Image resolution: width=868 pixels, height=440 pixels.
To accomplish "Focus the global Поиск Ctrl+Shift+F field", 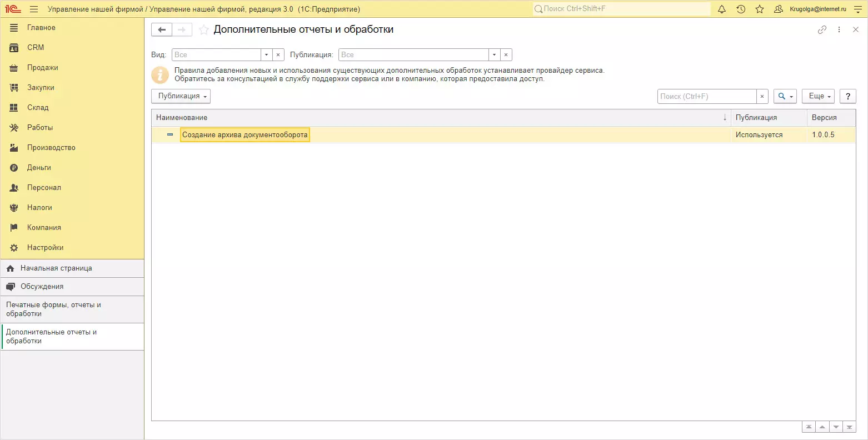I will pos(621,9).
